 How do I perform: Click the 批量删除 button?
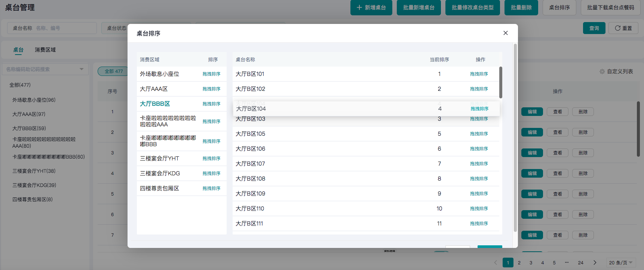521,7
